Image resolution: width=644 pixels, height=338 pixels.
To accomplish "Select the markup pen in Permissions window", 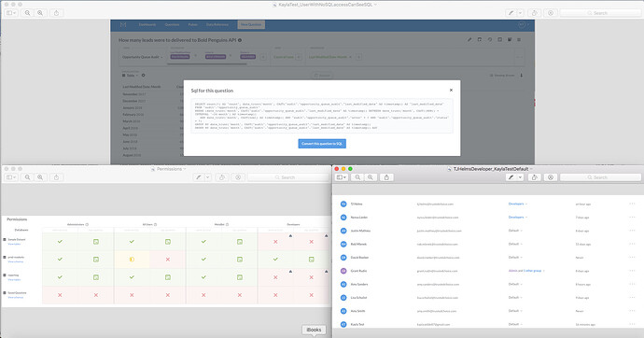I will click(x=199, y=177).
